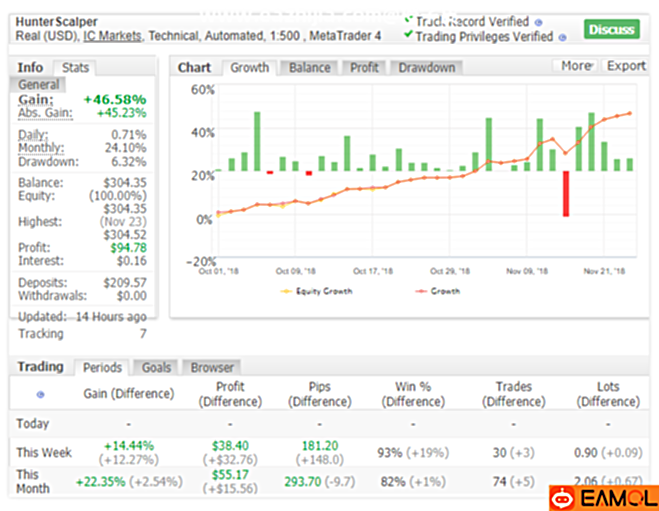659x511 pixels.
Task: Switch to the Stats tab
Action: (75, 68)
